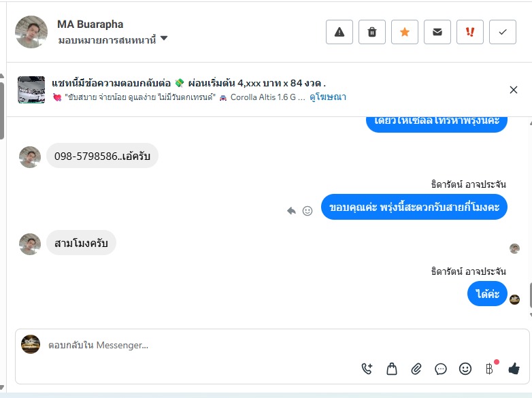Mark conversation done with checkmark button
Viewport: 532px width, 398px height.
(503, 32)
